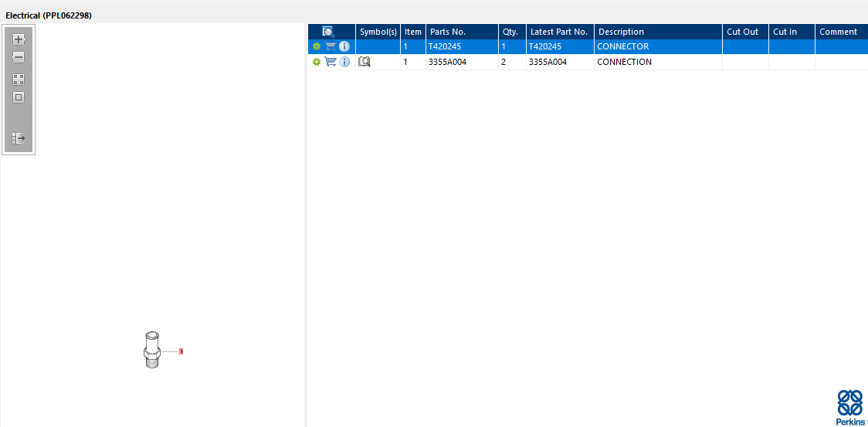The image size is (868, 427).
Task: Click the CONNECTOR description cell
Action: coord(658,46)
